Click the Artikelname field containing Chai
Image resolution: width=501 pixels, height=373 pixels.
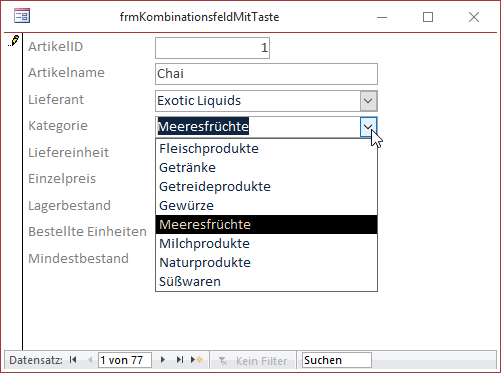coord(266,74)
